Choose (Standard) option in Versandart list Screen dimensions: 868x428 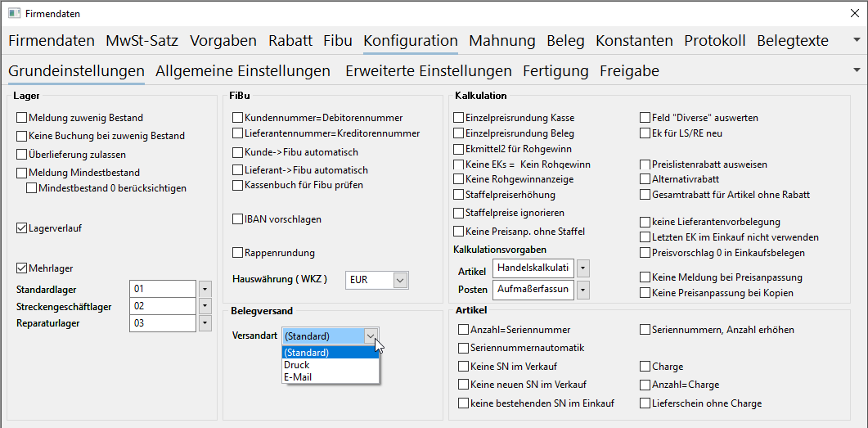point(331,353)
